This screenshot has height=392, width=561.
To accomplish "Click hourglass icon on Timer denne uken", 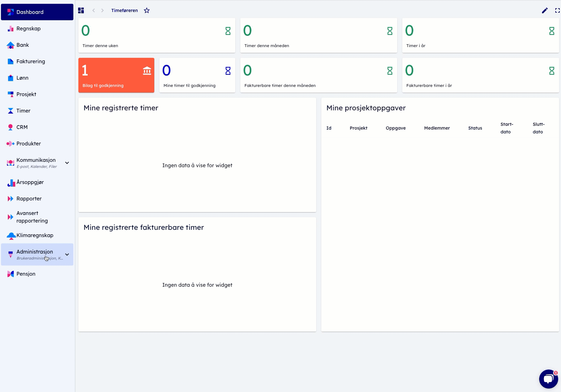I will click(x=228, y=31).
